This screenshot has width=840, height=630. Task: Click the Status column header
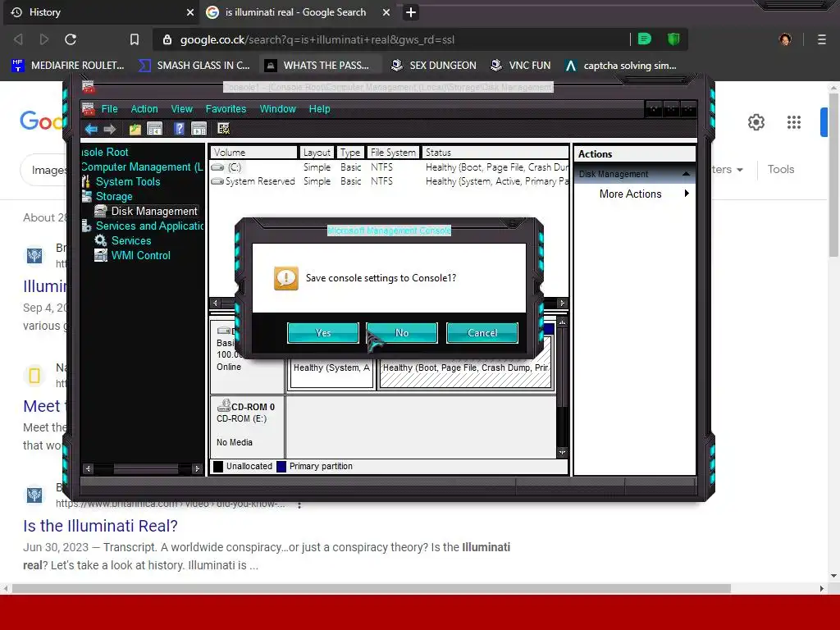point(495,152)
